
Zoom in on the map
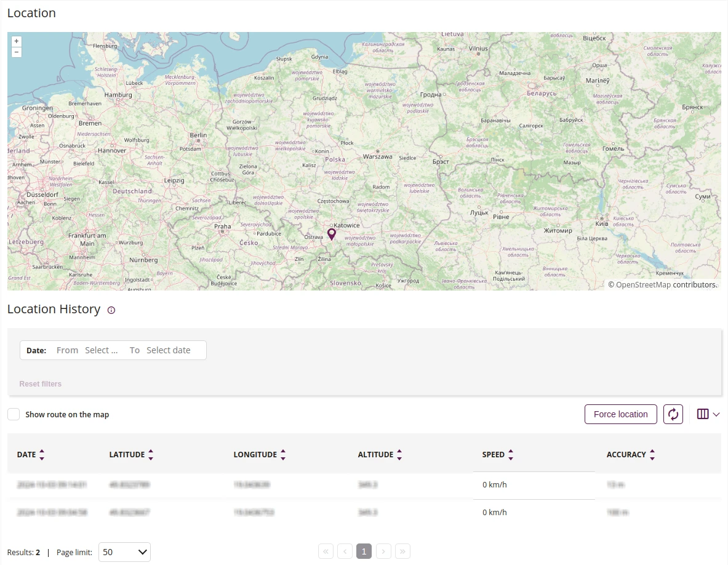click(x=16, y=41)
